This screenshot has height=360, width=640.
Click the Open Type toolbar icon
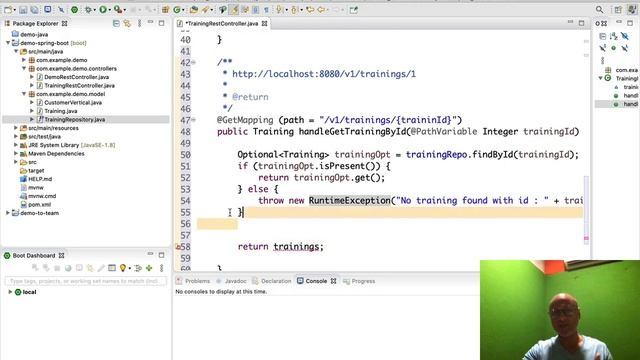point(193,9)
